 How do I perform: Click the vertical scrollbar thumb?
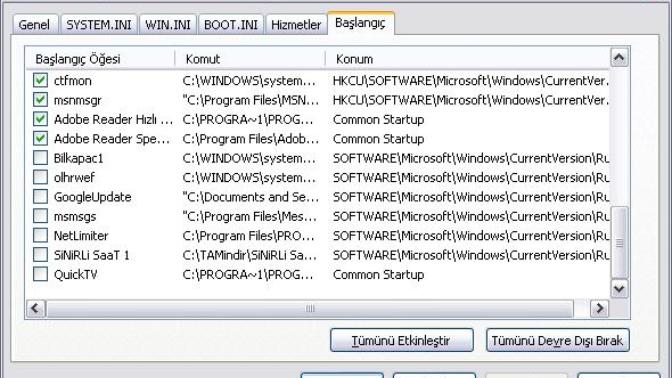619,243
